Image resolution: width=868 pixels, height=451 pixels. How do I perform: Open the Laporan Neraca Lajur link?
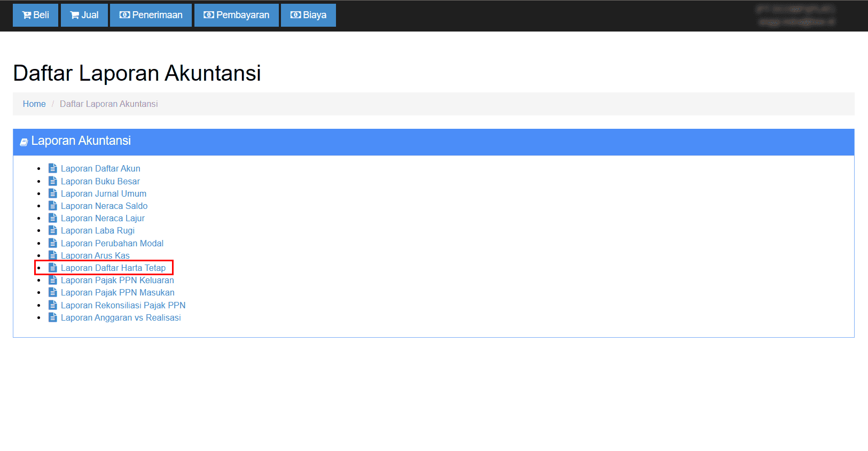[x=103, y=218]
